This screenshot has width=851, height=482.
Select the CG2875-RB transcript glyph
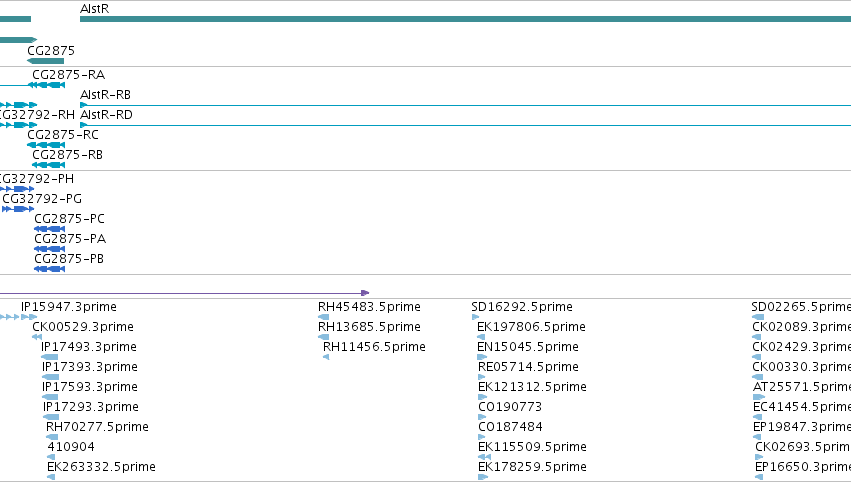[48, 165]
